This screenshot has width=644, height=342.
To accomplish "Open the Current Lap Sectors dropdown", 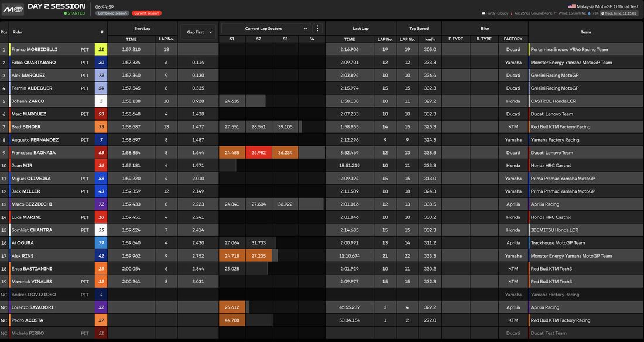I will pyautogui.click(x=265, y=28).
